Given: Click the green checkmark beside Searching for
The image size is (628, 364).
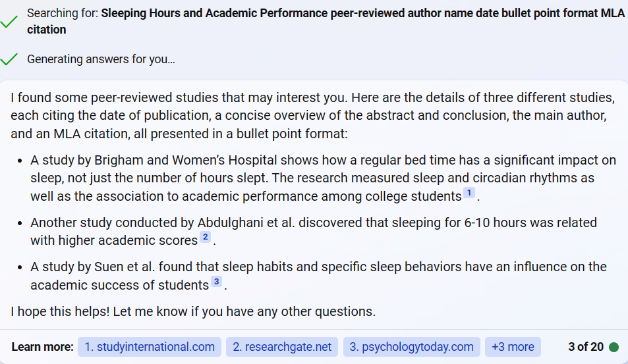Looking at the screenshot, I should 9,22.
